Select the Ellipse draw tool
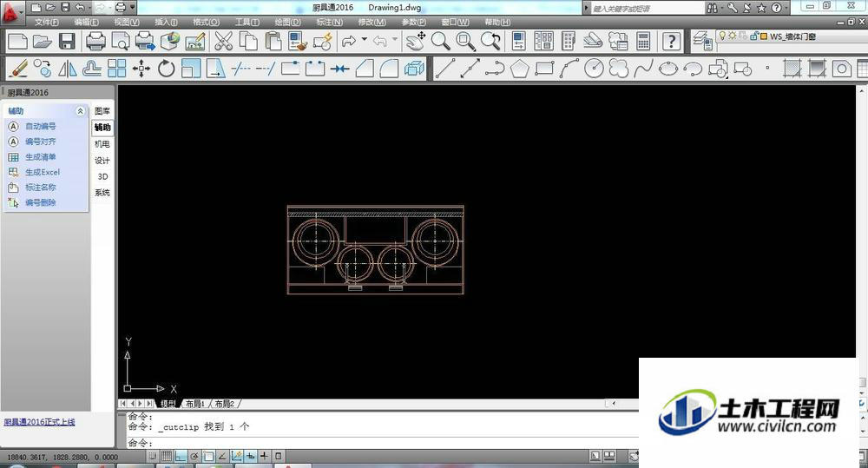This screenshot has width=868, height=468. click(668, 69)
